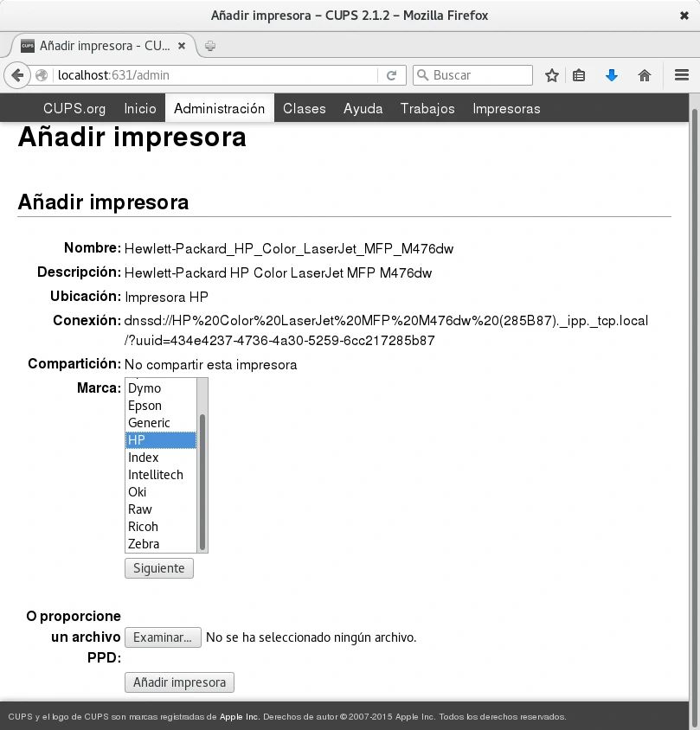The height and width of the screenshot is (730, 700).
Task: Go to Firefox home page icon
Action: click(645, 75)
